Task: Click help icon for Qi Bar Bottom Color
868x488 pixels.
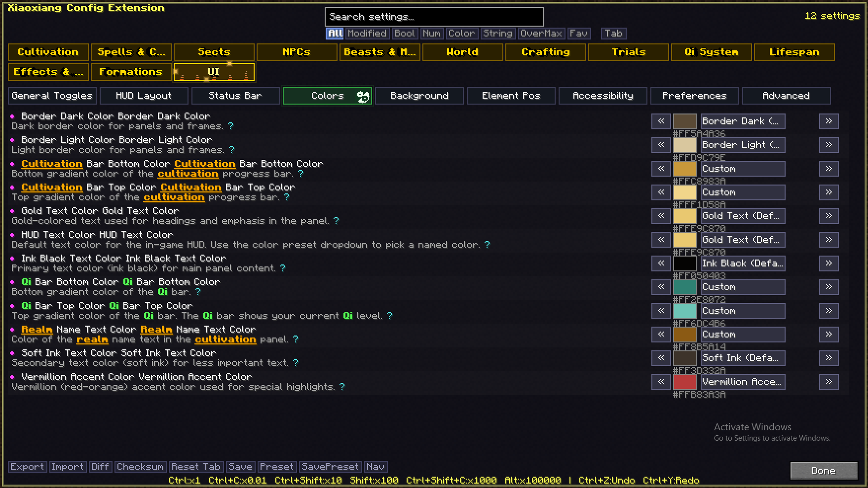Action: tap(198, 292)
